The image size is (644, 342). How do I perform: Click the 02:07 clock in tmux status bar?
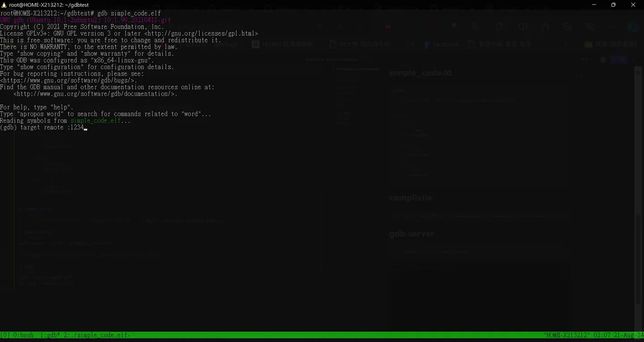click(602, 335)
